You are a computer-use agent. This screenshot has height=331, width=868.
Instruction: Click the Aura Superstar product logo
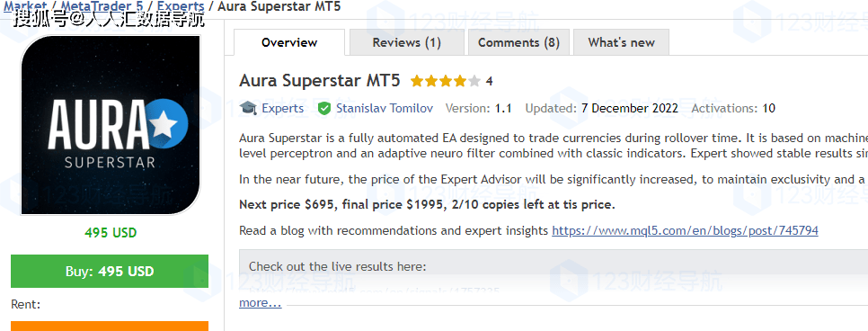(x=111, y=125)
